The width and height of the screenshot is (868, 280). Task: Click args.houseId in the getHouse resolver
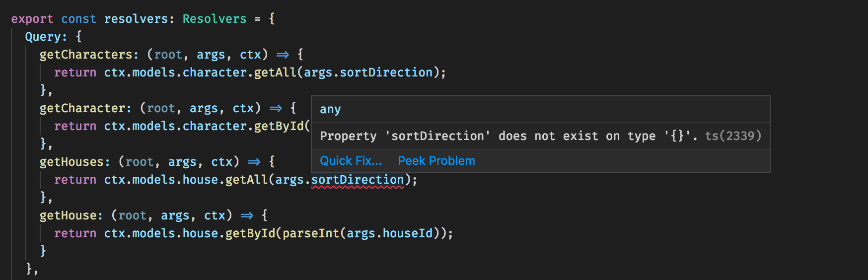tap(390, 233)
